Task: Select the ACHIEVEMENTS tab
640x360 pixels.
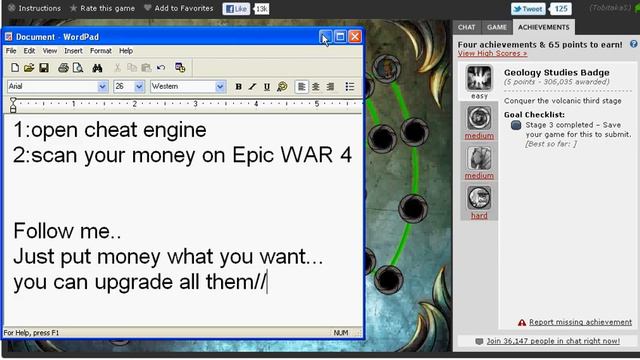Action: (x=544, y=27)
